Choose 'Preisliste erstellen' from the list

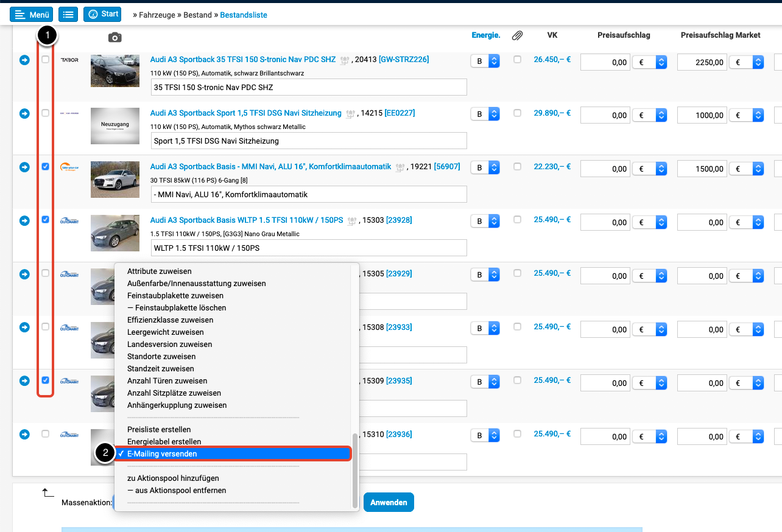click(159, 430)
